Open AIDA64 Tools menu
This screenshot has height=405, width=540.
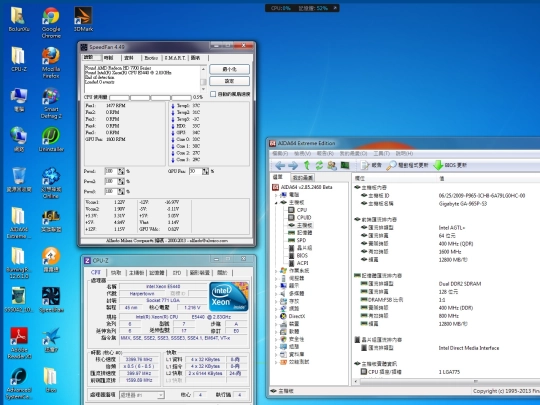(x=381, y=153)
